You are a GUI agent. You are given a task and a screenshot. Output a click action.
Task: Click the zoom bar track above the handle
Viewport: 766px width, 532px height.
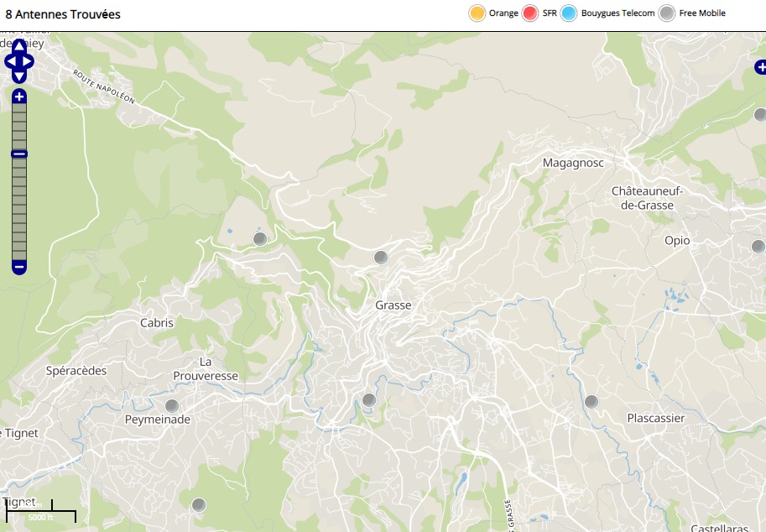18,126
